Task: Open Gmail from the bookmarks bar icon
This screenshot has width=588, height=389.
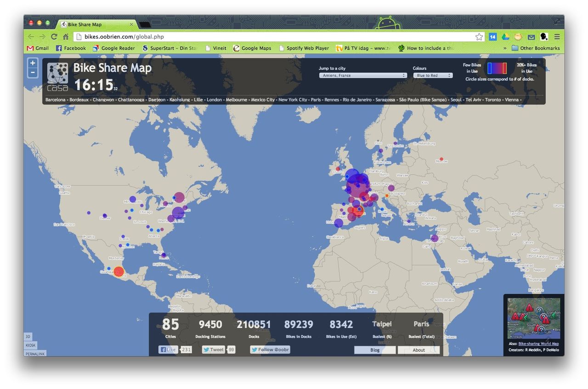Action: (x=31, y=48)
